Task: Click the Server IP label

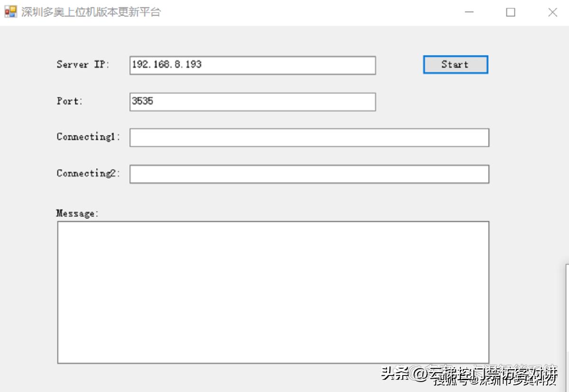Action: [x=80, y=65]
